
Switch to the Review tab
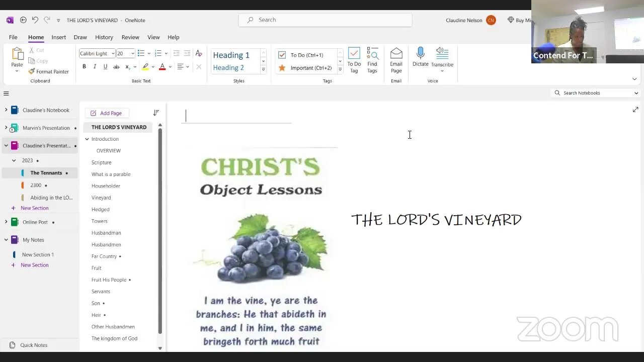(130, 37)
